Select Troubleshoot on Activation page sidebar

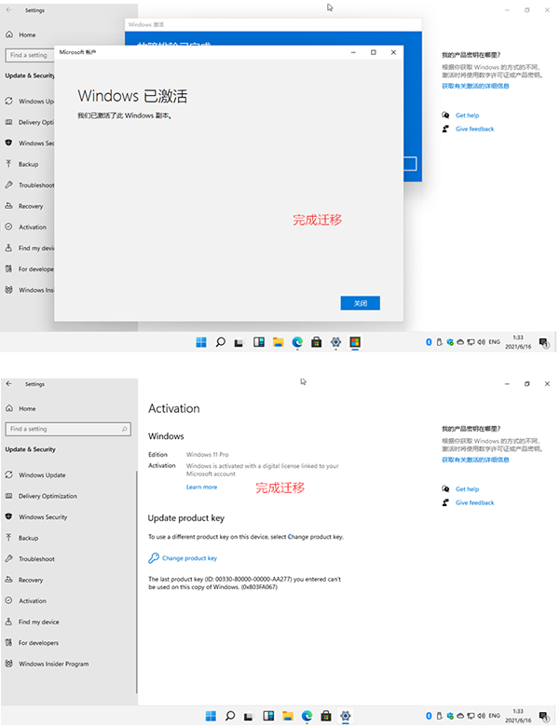point(36,558)
